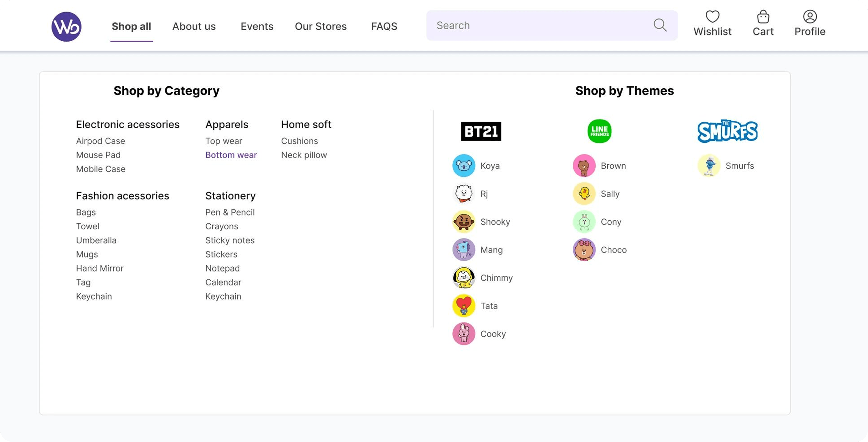This screenshot has width=868, height=442.
Task: Open the Profile user icon
Action: (810, 16)
